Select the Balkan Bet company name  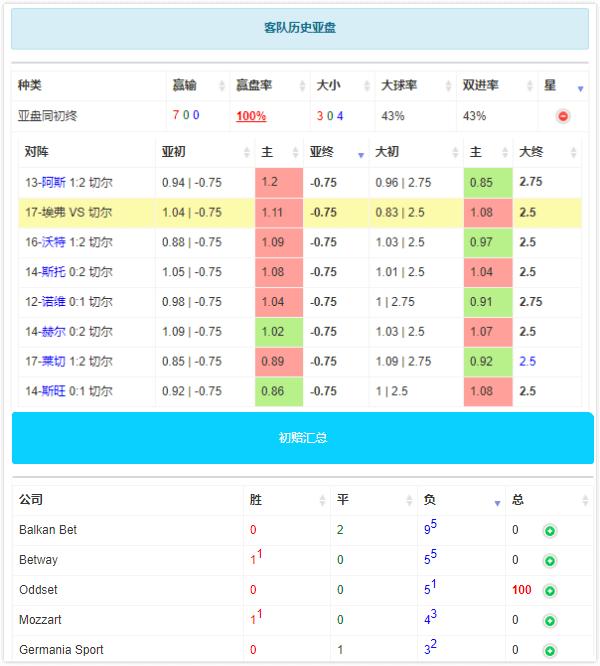tap(48, 530)
